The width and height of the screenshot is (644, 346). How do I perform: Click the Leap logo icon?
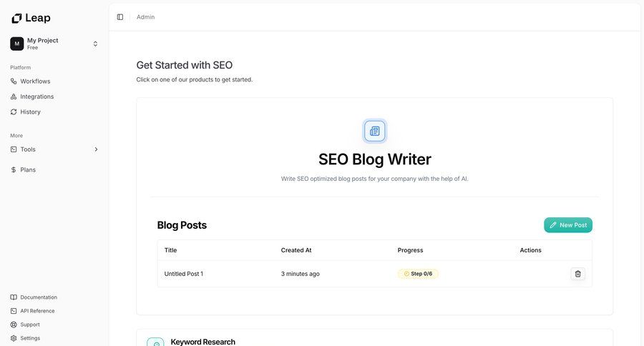[16, 18]
